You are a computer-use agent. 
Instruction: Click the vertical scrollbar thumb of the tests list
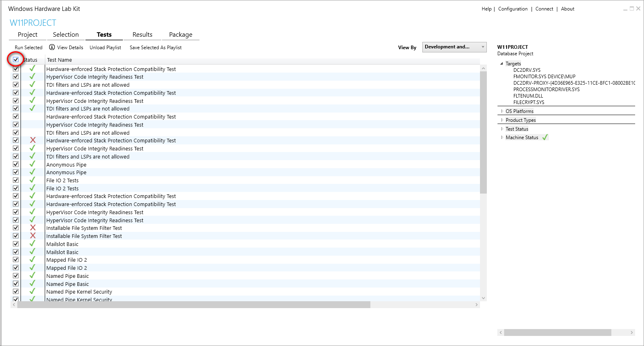pyautogui.click(x=483, y=133)
